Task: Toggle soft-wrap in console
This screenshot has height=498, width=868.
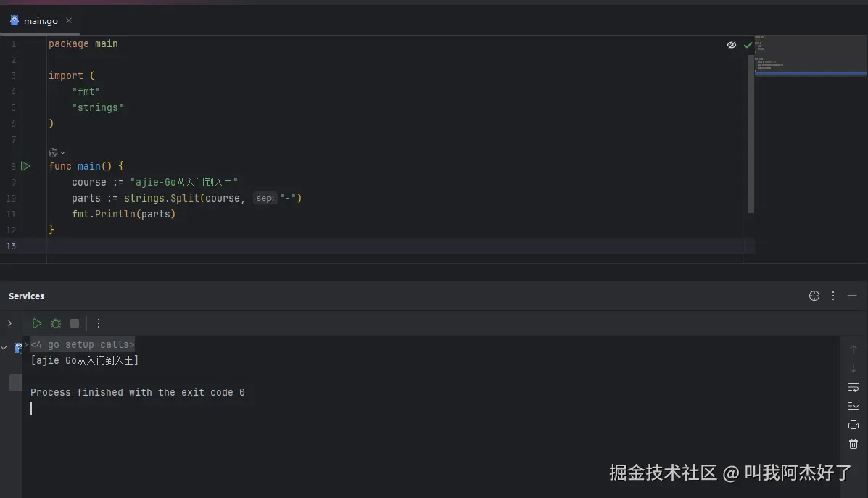Action: coord(853,387)
